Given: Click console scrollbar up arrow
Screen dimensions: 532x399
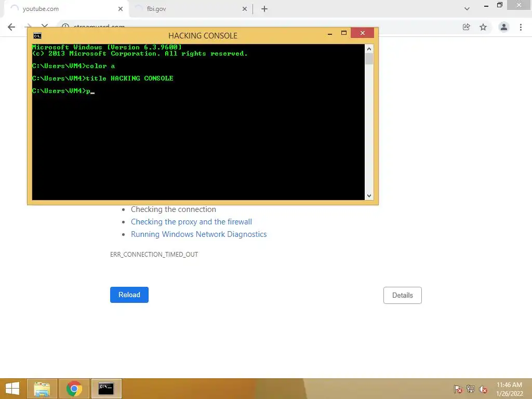Looking at the screenshot, I should (x=369, y=49).
